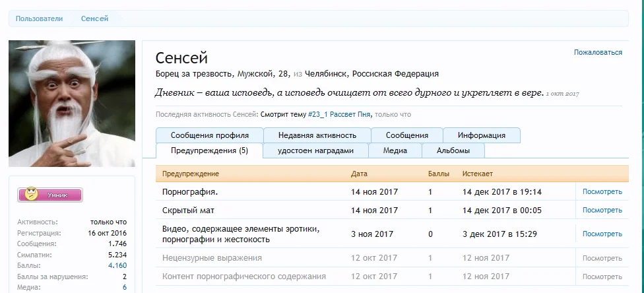View the 3 ноя 2017 video warning
This screenshot has height=293, width=644.
pyautogui.click(x=602, y=234)
